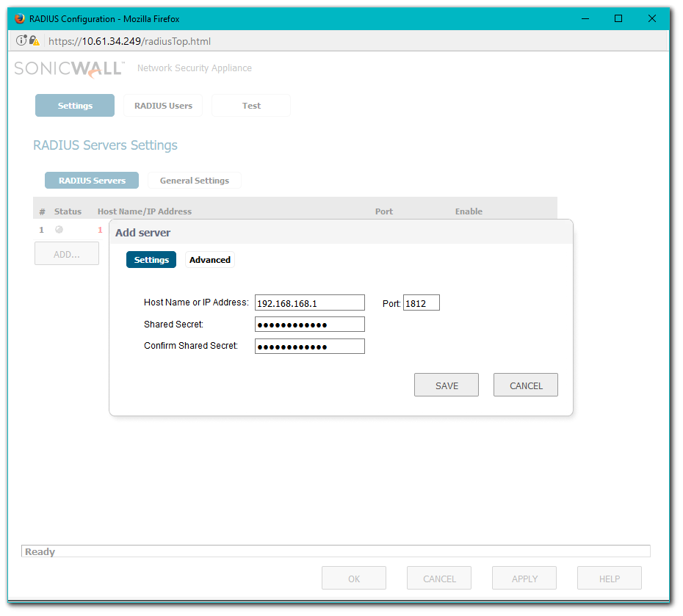
Task: Select the Settings tab in Add server dialog
Action: tap(151, 260)
